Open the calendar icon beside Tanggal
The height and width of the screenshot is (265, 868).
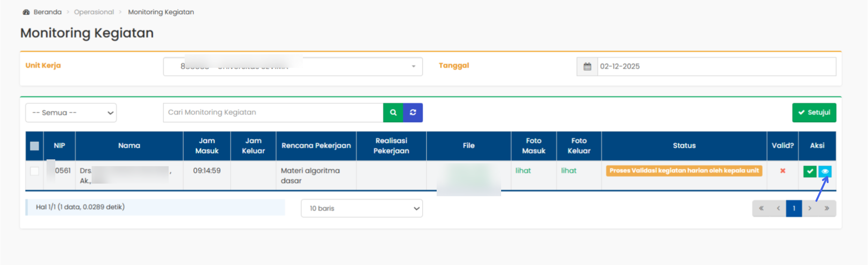(x=587, y=66)
